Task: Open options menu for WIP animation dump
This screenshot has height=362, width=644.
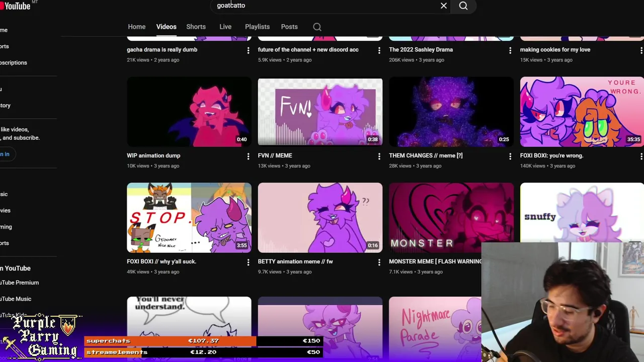Action: click(248, 157)
